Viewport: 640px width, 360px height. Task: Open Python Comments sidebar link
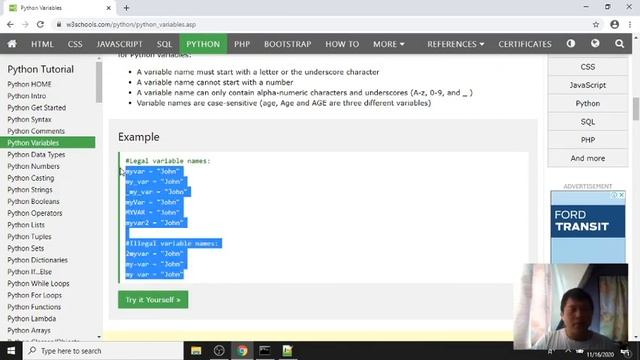(x=36, y=131)
